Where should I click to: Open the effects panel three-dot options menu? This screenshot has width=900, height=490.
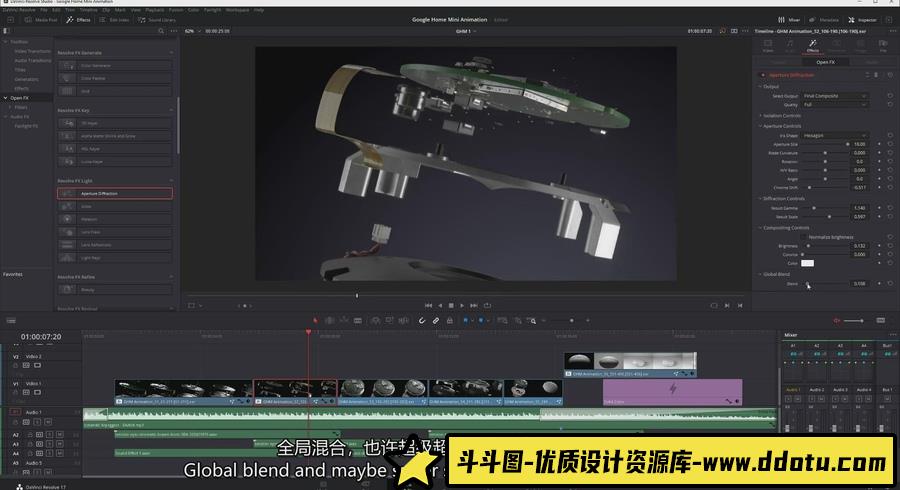tap(174, 31)
